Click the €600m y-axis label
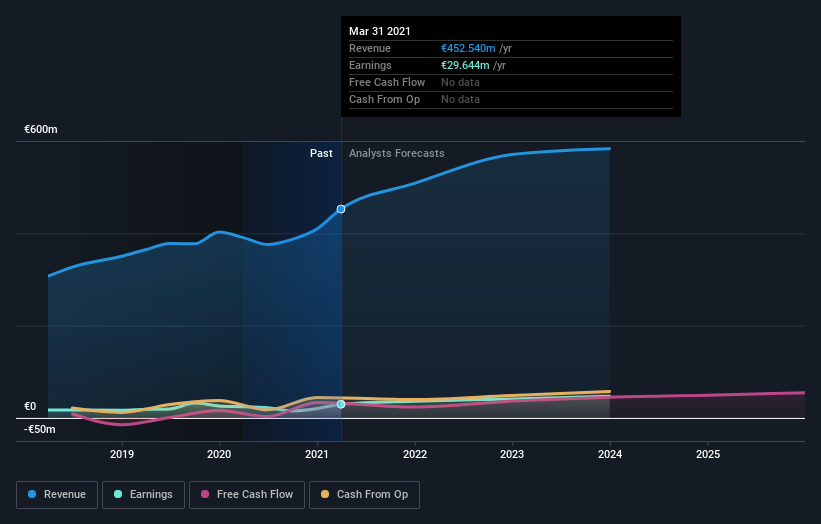This screenshot has height=524, width=821. 41,129
